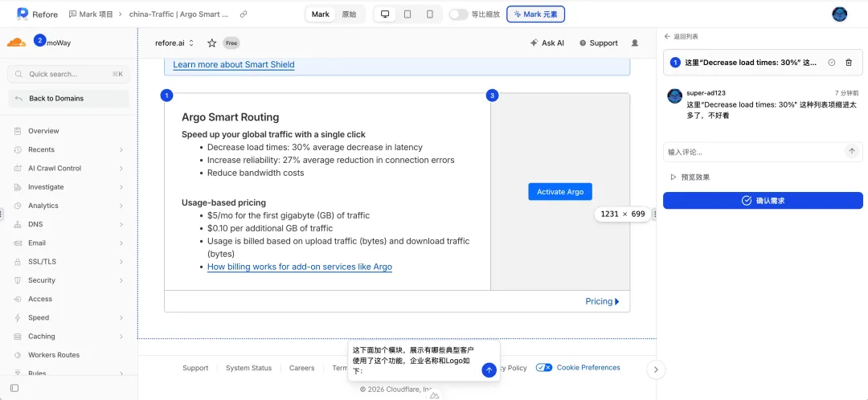The width and height of the screenshot is (868, 400).
Task: Open Learn more about Smart Shield link
Action: click(x=234, y=65)
